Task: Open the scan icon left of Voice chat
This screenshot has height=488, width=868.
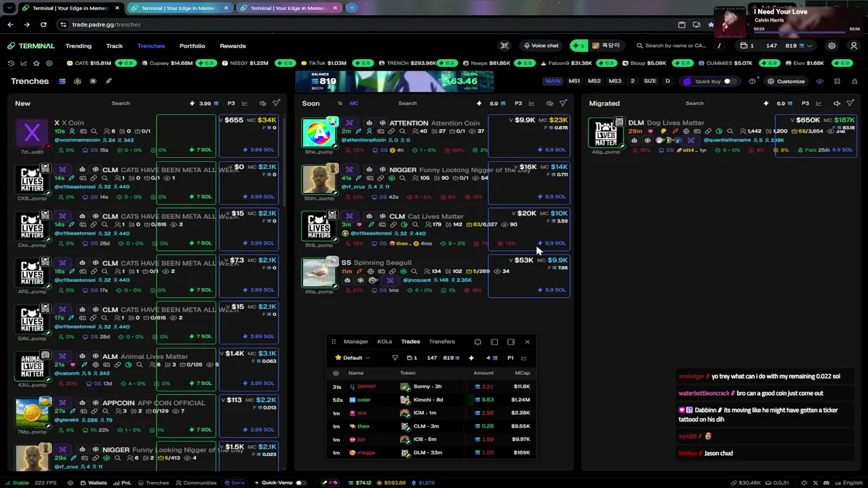Action: coord(505,45)
